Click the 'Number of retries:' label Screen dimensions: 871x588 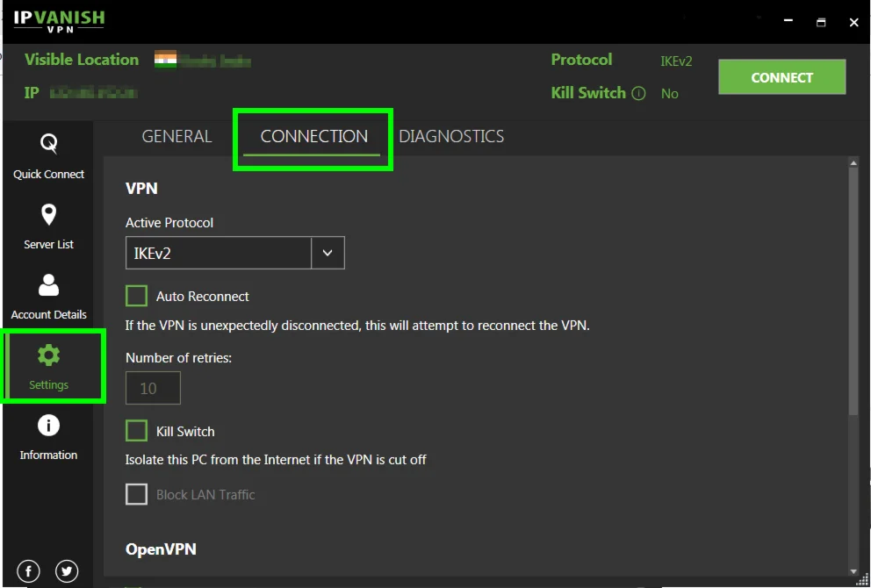[x=179, y=358]
